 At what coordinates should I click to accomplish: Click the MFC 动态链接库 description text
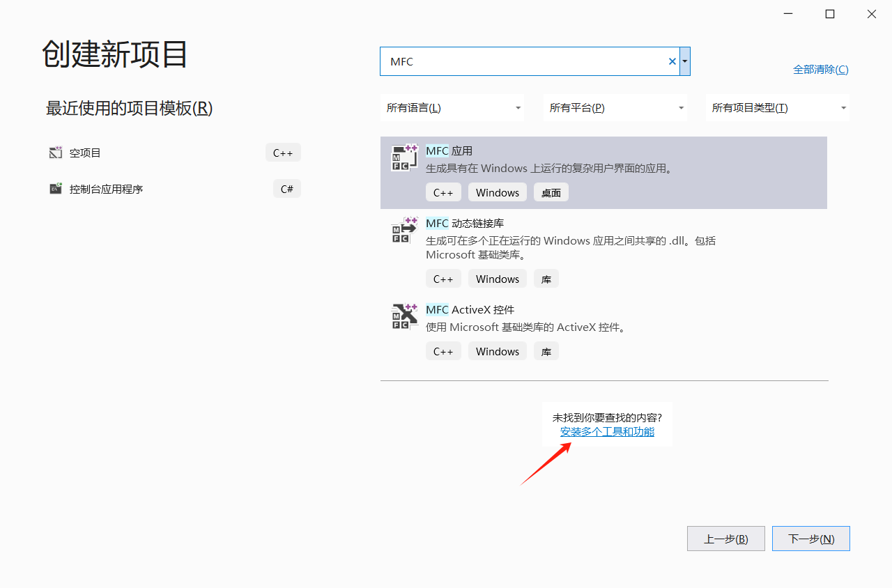[571, 247]
